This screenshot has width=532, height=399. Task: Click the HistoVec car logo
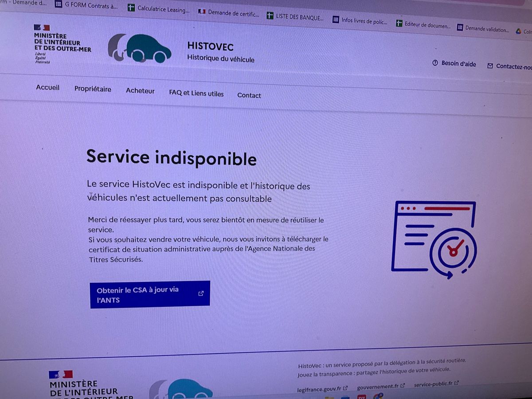pyautogui.click(x=139, y=48)
